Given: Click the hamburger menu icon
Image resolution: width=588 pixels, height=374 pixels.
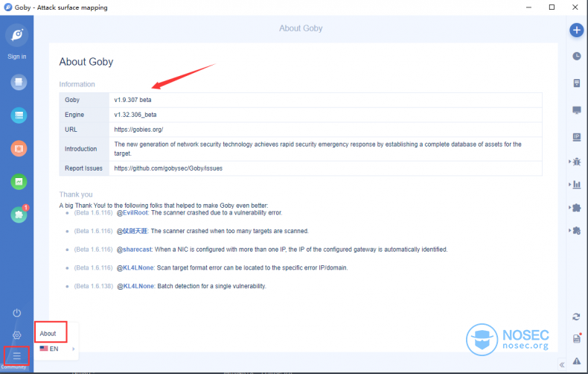Looking at the screenshot, I should pos(17,355).
